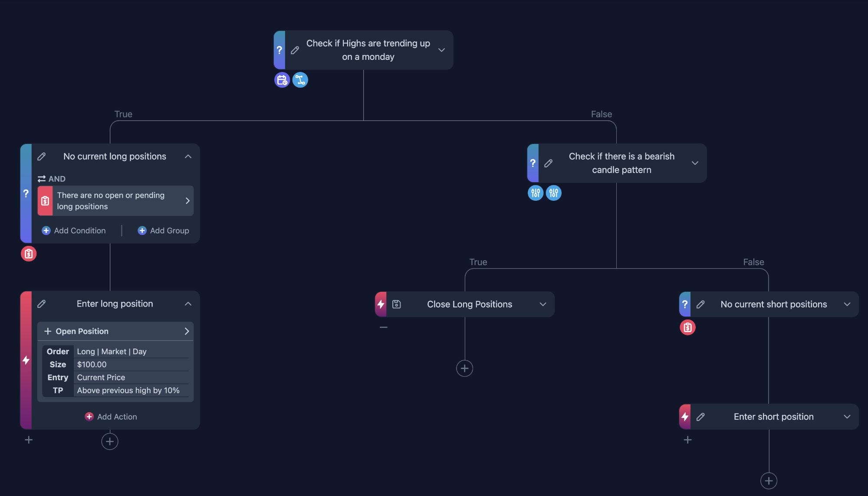
Task: Click Add Condition in the long positions group
Action: [x=74, y=230]
